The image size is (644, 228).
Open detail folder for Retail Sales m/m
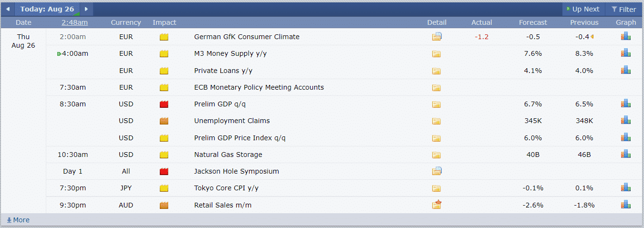point(437,205)
